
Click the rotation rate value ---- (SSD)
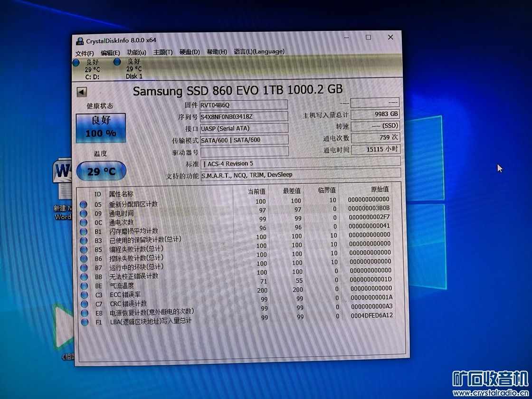click(x=375, y=126)
